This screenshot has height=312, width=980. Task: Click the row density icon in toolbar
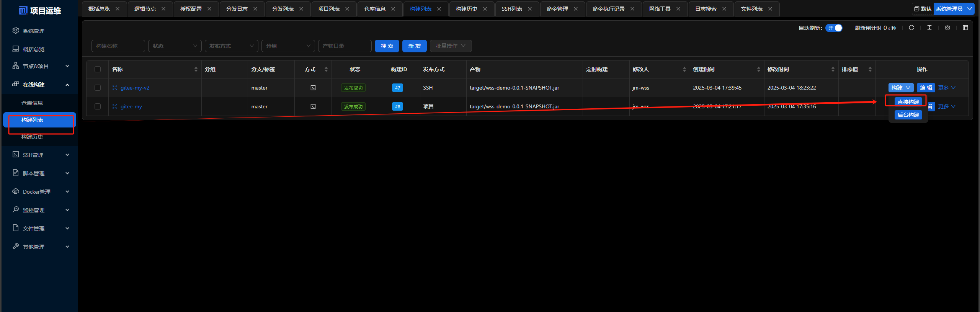(929, 28)
